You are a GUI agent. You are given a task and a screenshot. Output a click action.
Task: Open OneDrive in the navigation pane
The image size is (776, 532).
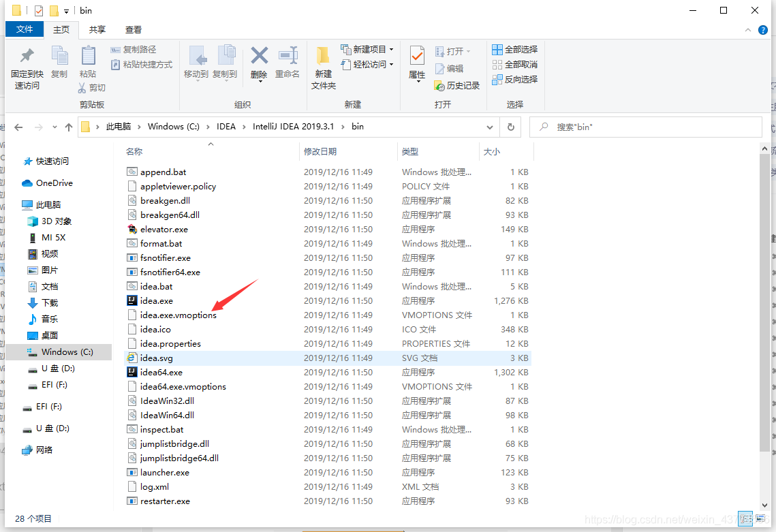pos(48,183)
